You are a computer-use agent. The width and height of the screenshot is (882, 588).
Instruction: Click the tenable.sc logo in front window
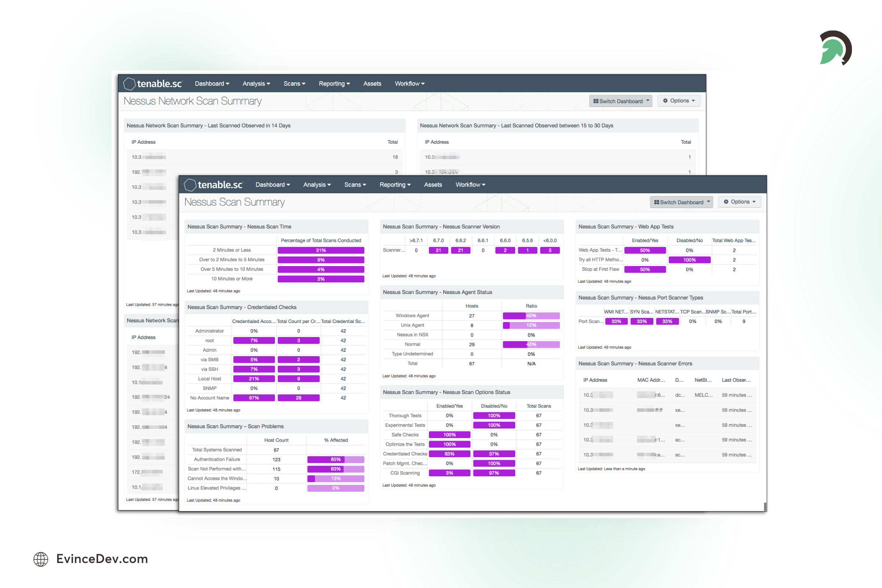pos(214,185)
